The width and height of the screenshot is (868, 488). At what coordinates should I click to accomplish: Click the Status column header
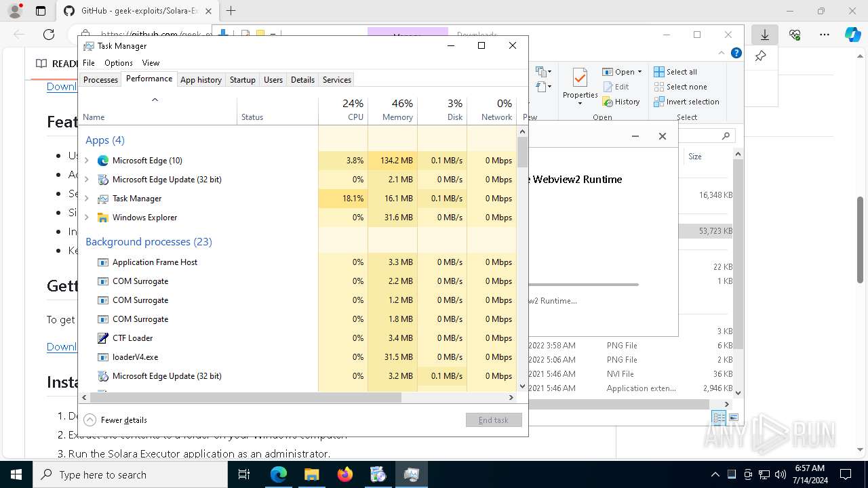(x=277, y=110)
